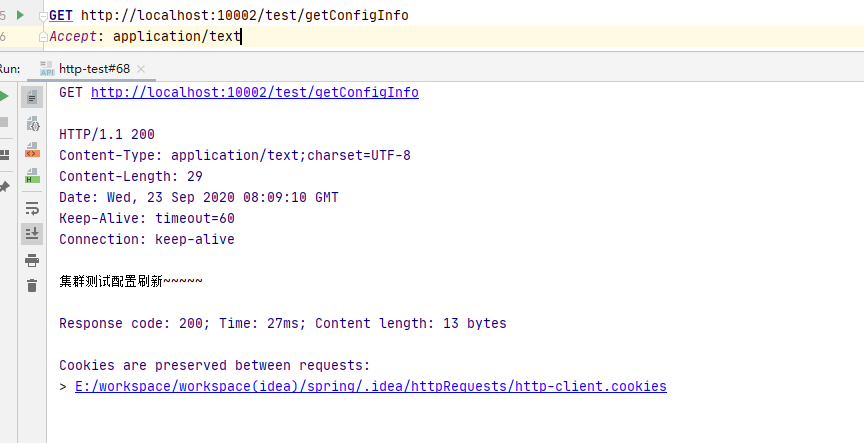
Task: Print the response output
Action: [32, 260]
